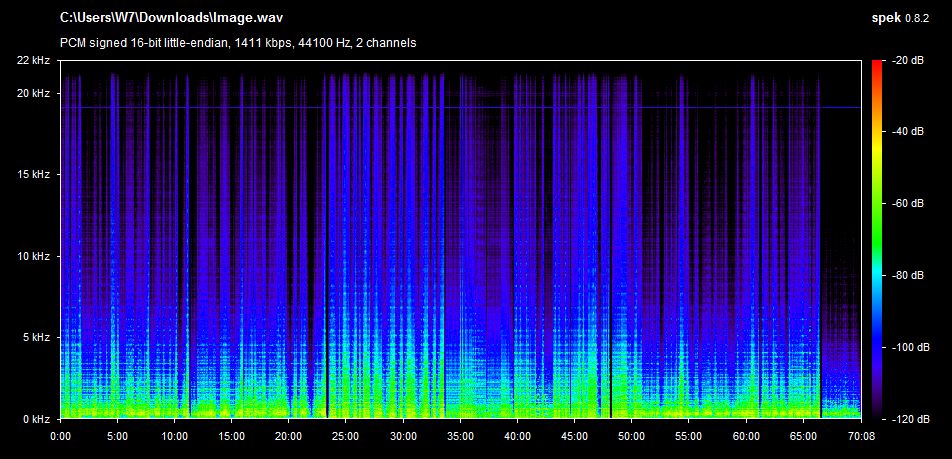Click the 22 kHz frequency axis label
952x459 pixels.
click(x=35, y=61)
